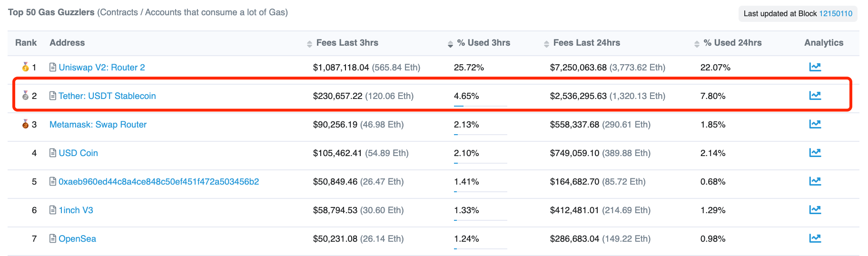
Task: Open analytics chart for OpenSea
Action: pos(815,238)
